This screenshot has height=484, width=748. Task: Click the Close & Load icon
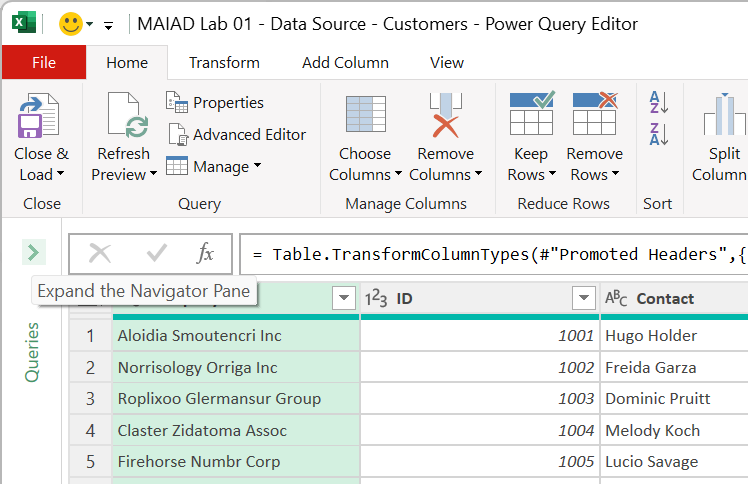39,115
